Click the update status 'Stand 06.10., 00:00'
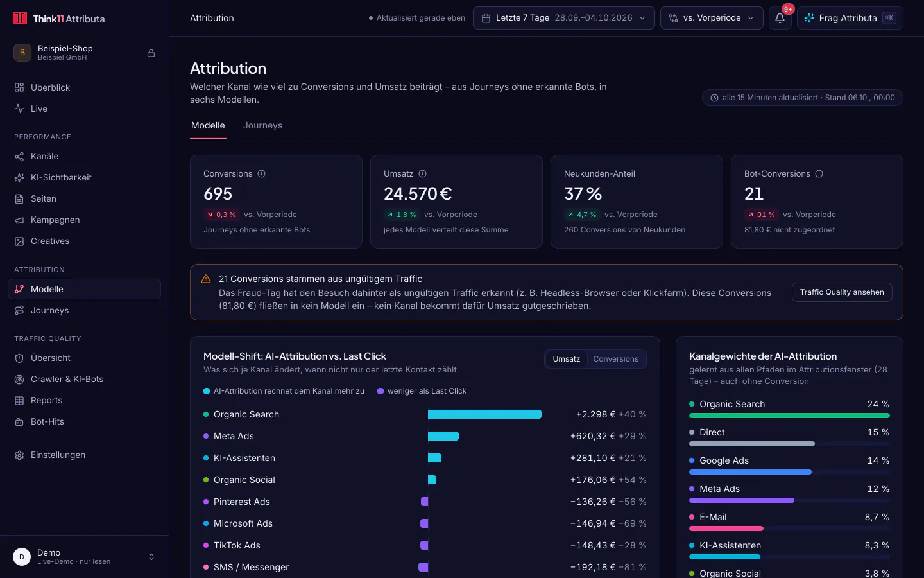This screenshot has width=924, height=578. coord(860,98)
